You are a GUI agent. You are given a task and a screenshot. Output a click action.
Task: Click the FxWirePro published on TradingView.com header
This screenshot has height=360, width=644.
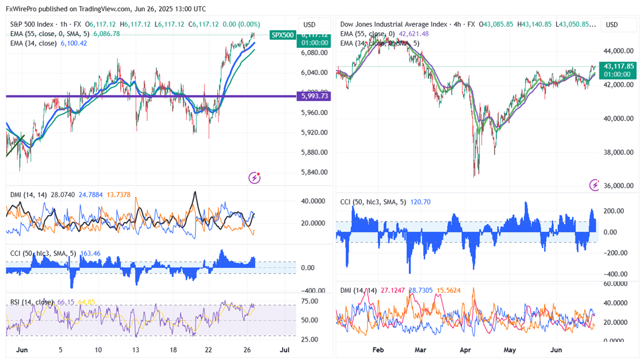click(105, 8)
